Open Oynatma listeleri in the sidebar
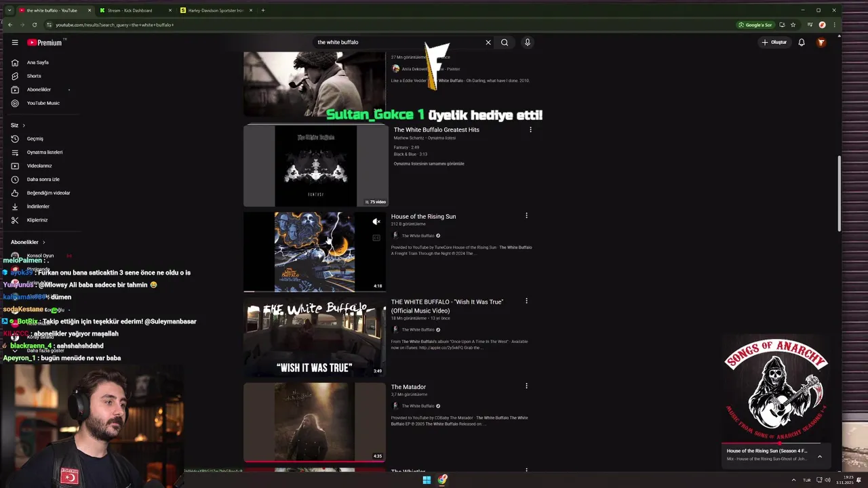Screen dimensions: 868x488 pyautogui.click(x=44, y=152)
